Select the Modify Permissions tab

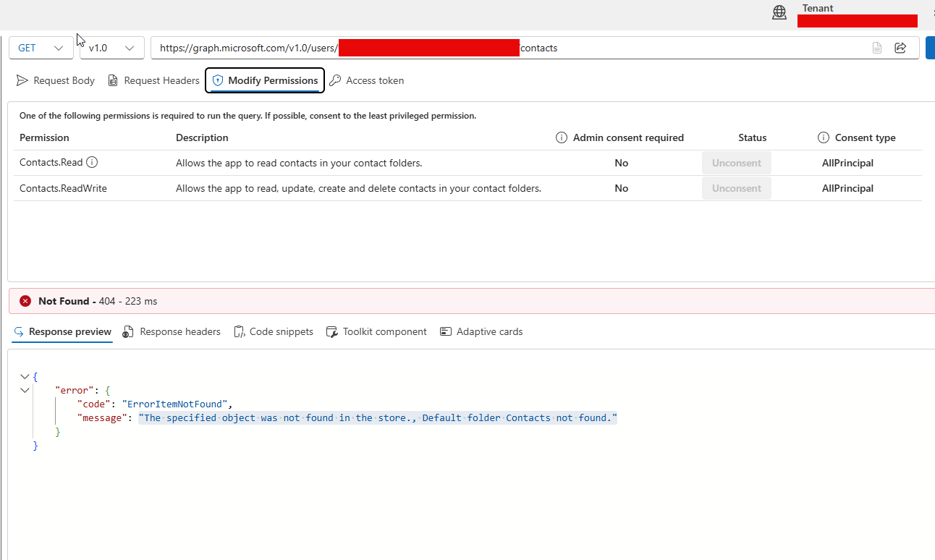(x=265, y=80)
